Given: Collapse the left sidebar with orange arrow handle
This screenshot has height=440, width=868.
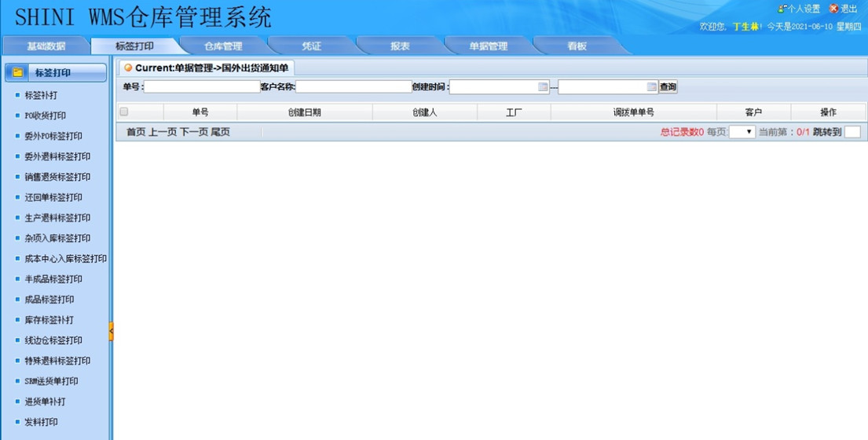Looking at the screenshot, I should coord(111,332).
